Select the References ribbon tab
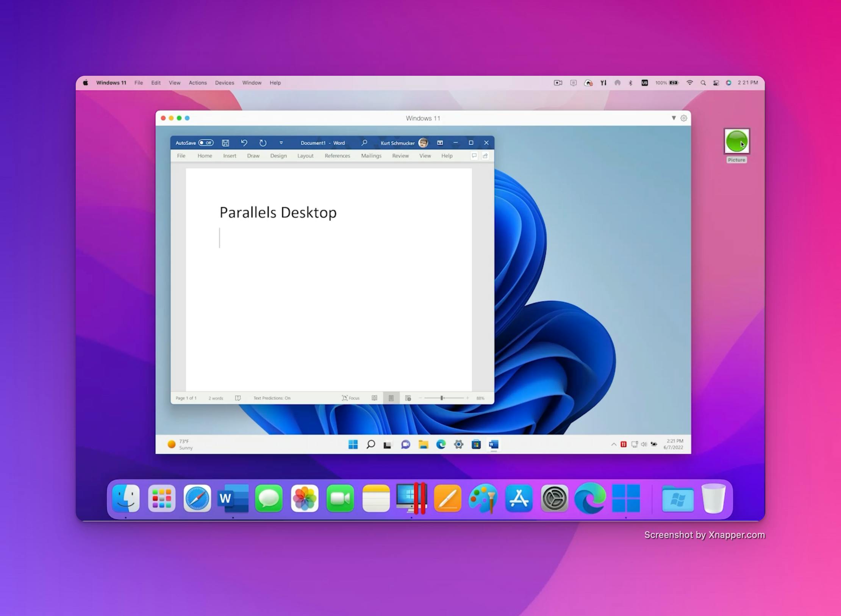The image size is (841, 616). click(337, 156)
